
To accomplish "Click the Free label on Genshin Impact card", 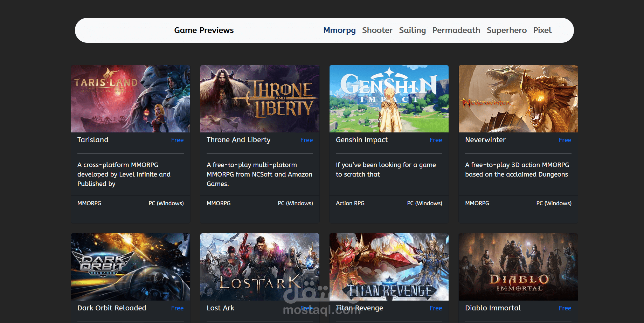I will point(435,140).
